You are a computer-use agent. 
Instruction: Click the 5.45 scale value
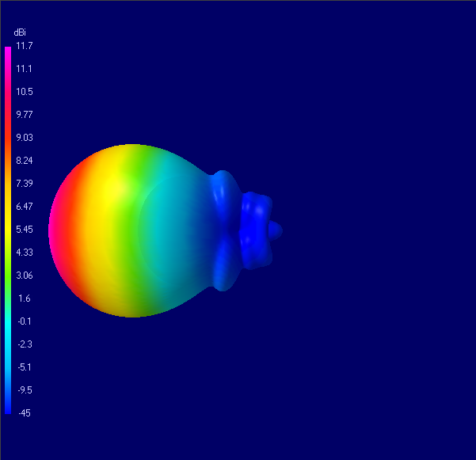click(25, 230)
